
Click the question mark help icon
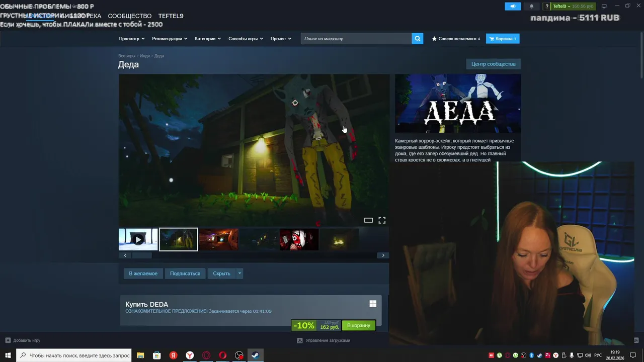pyautogui.click(x=547, y=6)
